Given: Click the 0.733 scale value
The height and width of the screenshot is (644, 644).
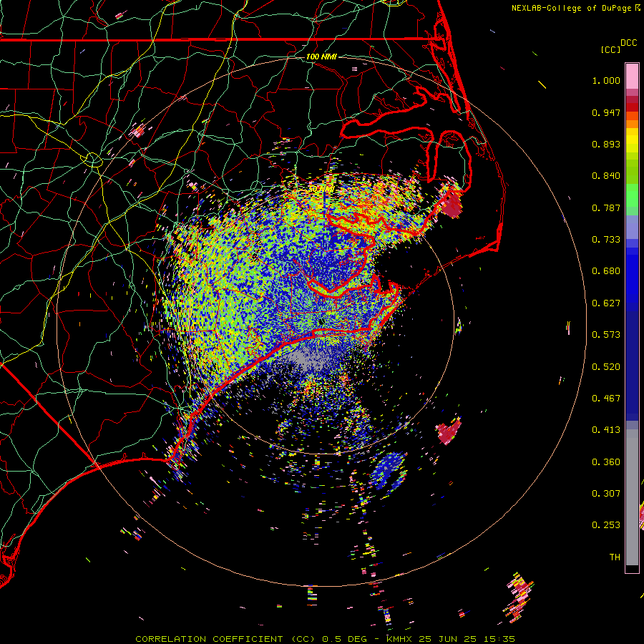Looking at the screenshot, I should point(606,240).
